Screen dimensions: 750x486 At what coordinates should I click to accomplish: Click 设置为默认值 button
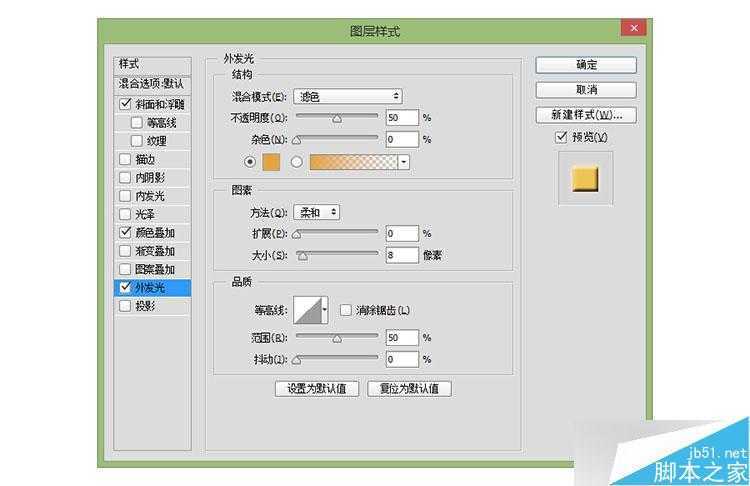[317, 388]
